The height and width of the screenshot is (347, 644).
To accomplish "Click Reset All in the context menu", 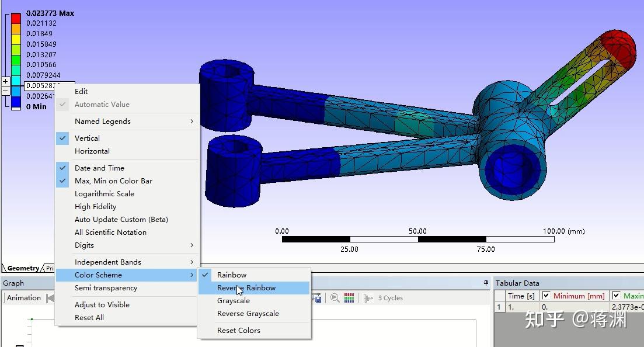I will click(x=88, y=317).
